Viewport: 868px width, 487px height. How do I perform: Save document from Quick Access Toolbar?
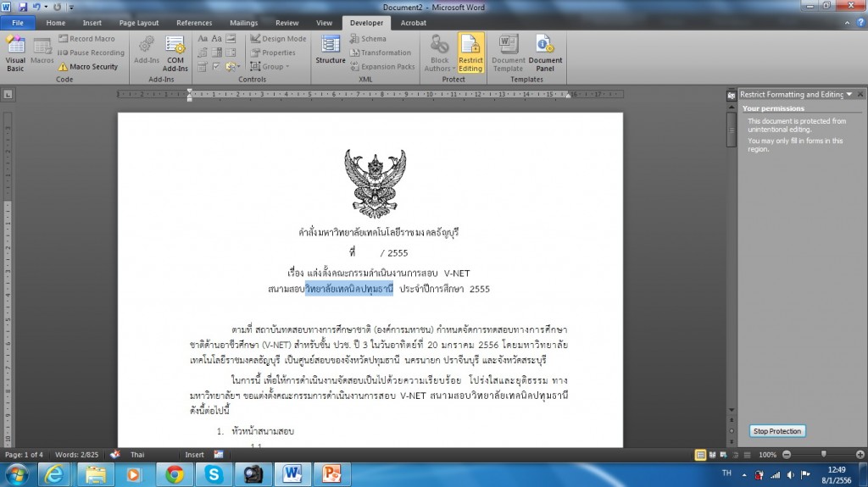point(23,7)
